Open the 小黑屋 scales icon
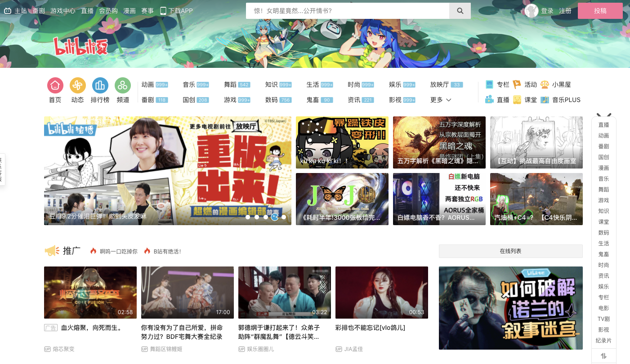This screenshot has height=364, width=630. coord(545,84)
